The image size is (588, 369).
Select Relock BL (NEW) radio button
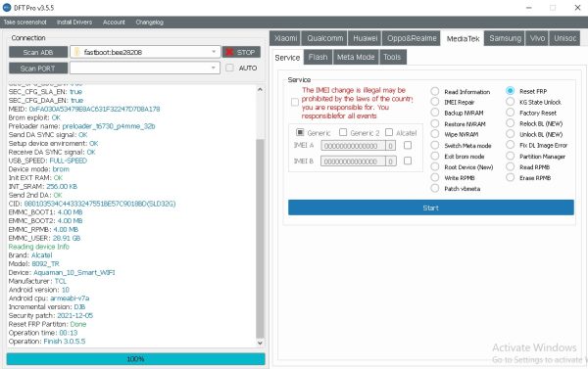coord(510,123)
